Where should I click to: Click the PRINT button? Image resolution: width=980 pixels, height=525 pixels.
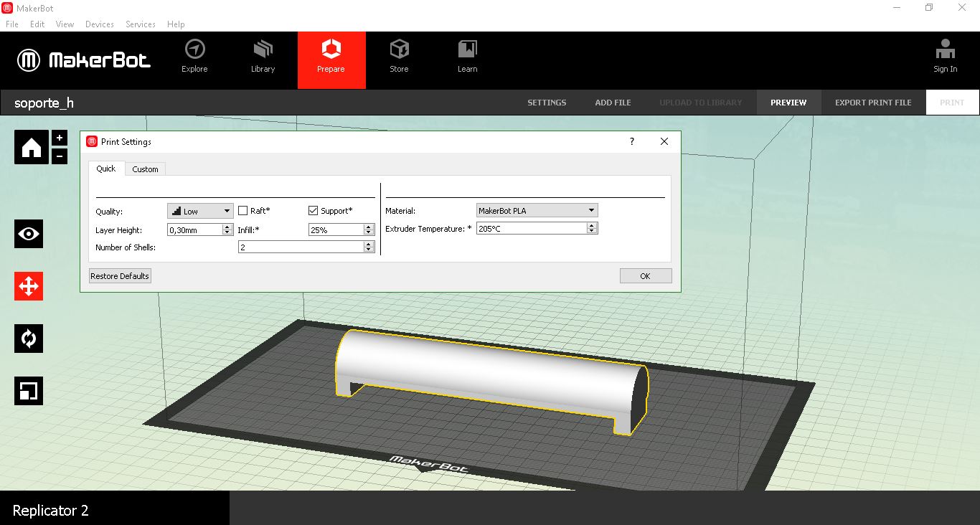[x=952, y=103]
